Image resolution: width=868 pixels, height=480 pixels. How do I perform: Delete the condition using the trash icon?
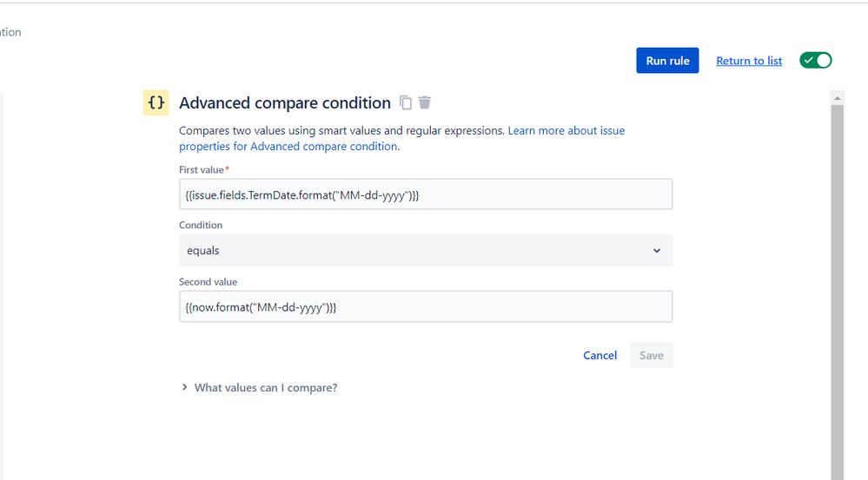tap(425, 102)
